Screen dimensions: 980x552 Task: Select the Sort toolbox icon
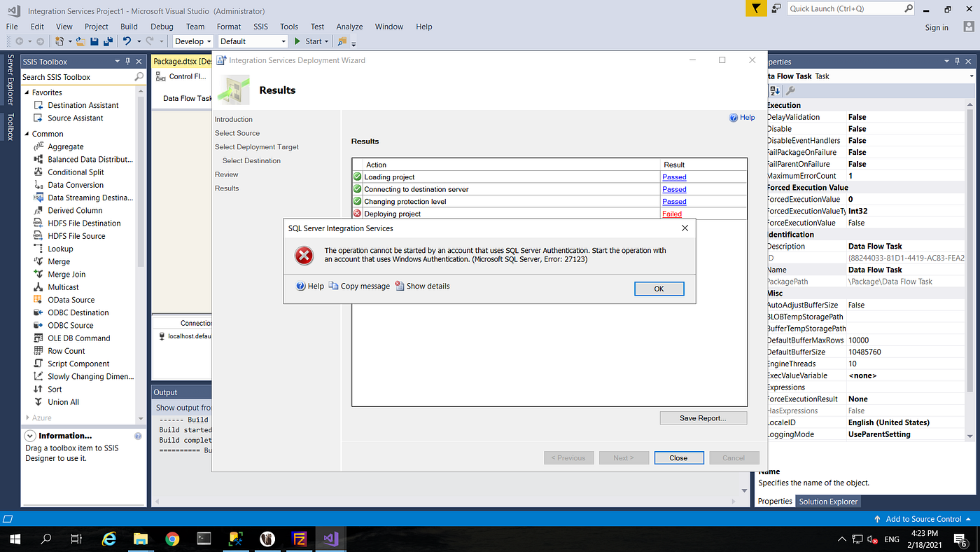tap(38, 389)
